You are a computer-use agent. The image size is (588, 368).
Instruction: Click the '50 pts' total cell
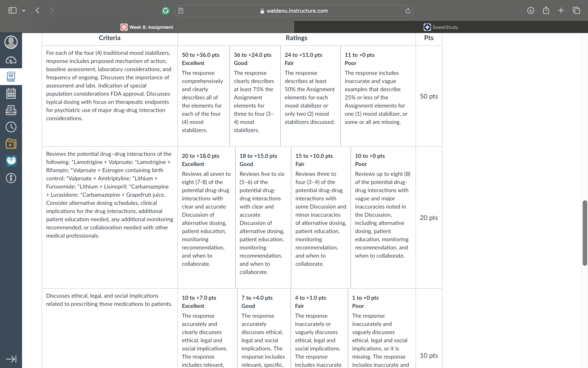click(x=429, y=96)
